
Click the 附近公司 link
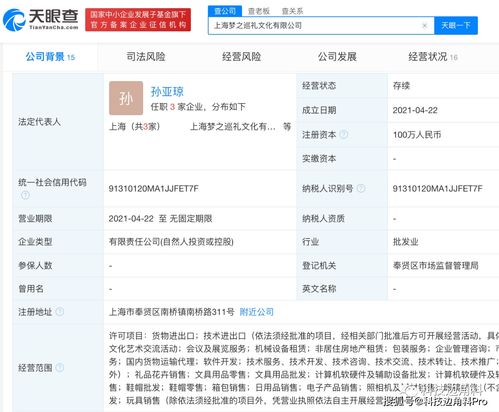(257, 312)
